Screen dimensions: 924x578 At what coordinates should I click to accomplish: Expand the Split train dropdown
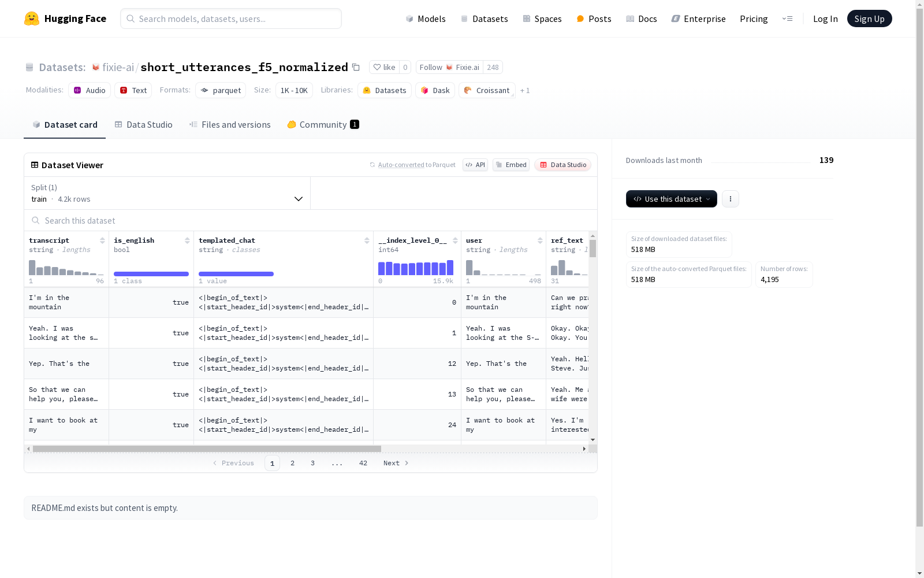[167, 193]
